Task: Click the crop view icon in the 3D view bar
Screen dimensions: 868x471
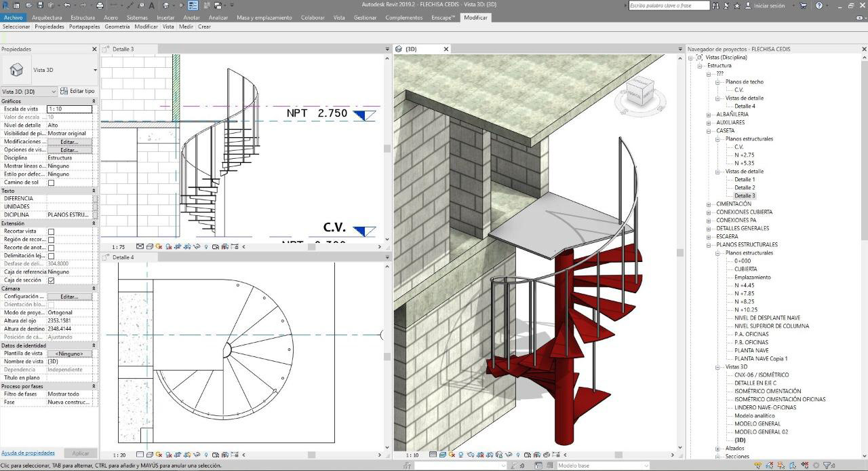Action: point(479,455)
